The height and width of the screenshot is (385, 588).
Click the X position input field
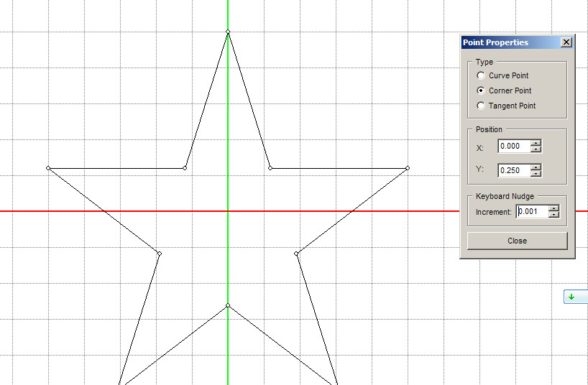tap(514, 147)
